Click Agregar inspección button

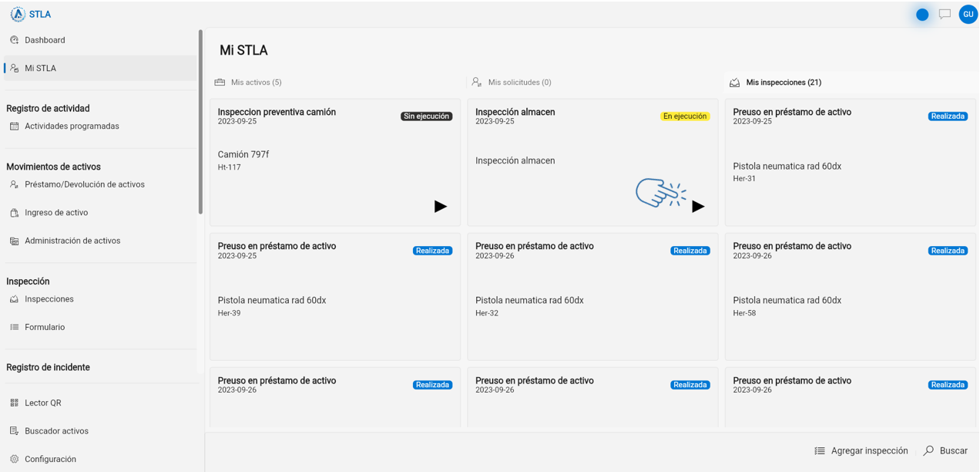(x=861, y=450)
